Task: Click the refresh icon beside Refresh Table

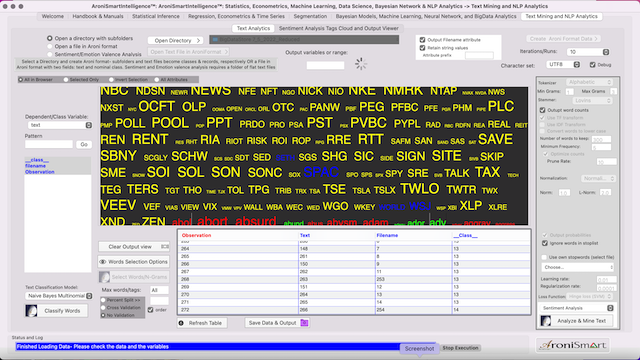Action: tap(181, 323)
